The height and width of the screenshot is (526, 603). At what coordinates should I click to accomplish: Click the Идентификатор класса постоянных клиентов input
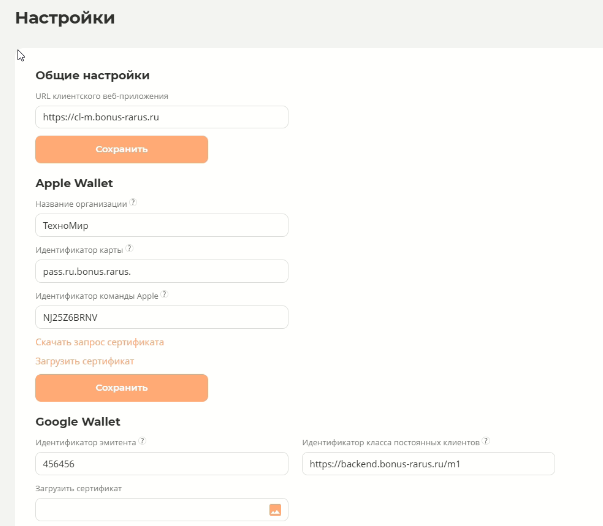coord(427,464)
